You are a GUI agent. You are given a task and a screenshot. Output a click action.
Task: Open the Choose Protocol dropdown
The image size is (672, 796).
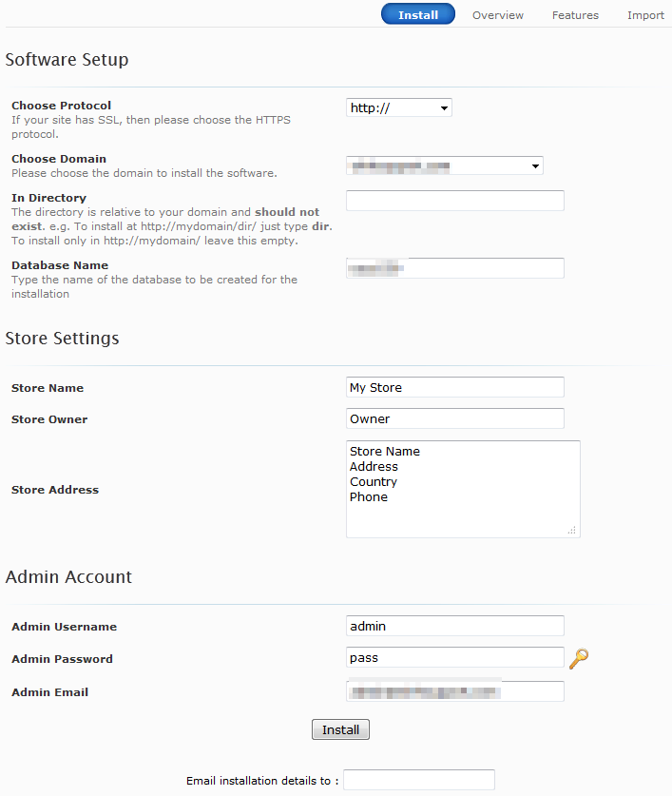coord(398,108)
